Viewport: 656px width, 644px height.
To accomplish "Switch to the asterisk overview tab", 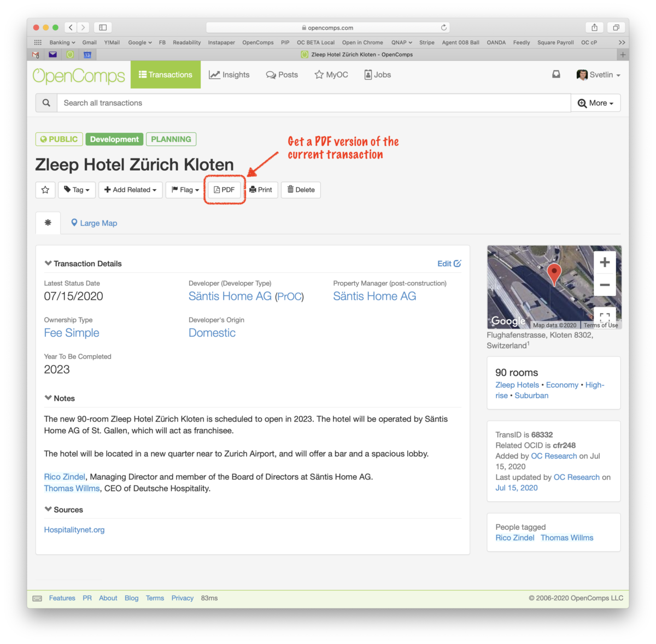I will click(x=48, y=223).
